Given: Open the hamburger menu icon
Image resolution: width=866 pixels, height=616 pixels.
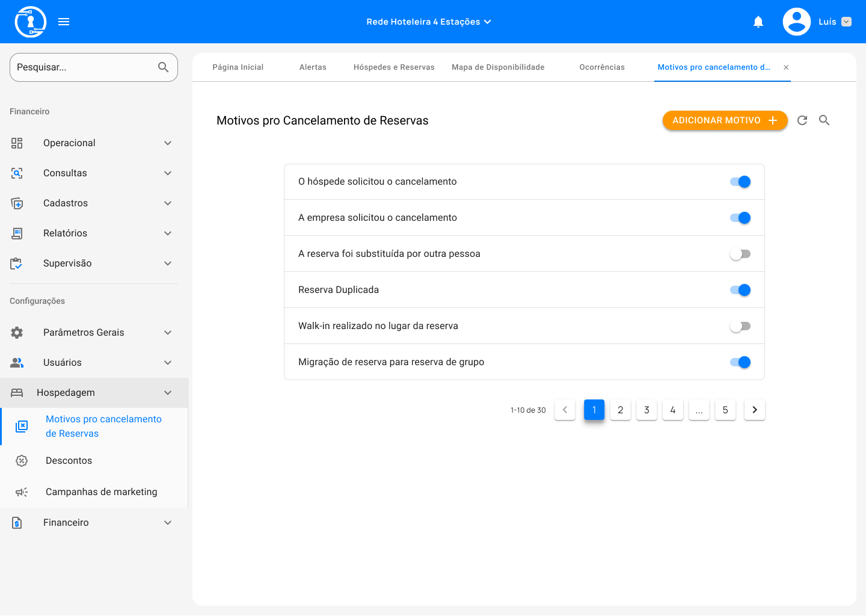Looking at the screenshot, I should click(64, 22).
